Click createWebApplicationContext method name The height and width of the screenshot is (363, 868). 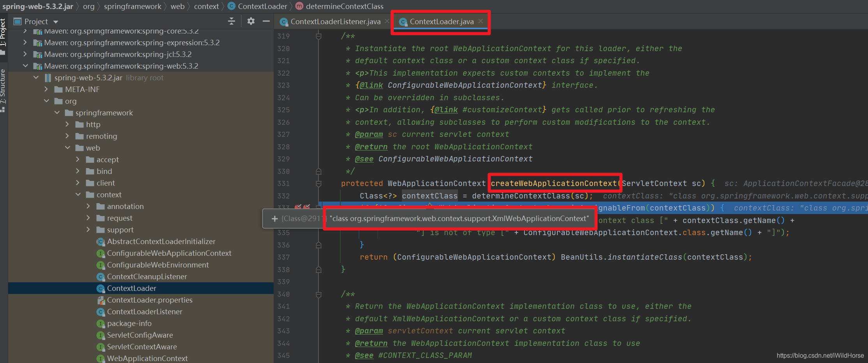(553, 183)
